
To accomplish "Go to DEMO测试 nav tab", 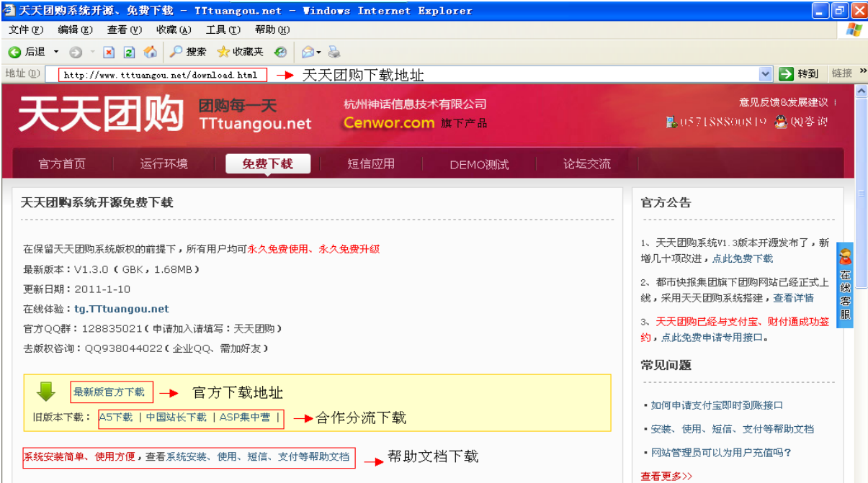I will [x=479, y=164].
